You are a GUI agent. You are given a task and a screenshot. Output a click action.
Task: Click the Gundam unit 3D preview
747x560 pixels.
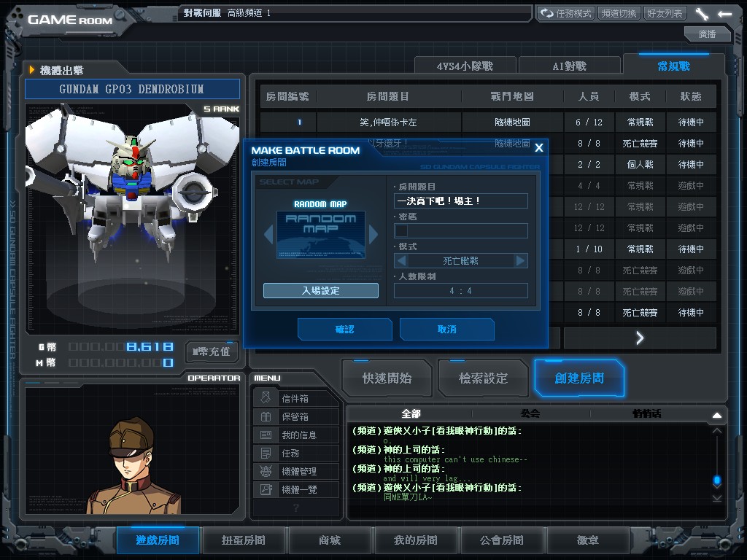(132, 217)
